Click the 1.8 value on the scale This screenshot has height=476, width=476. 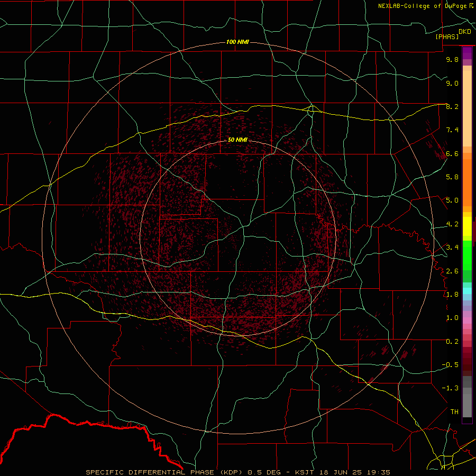tap(452, 295)
